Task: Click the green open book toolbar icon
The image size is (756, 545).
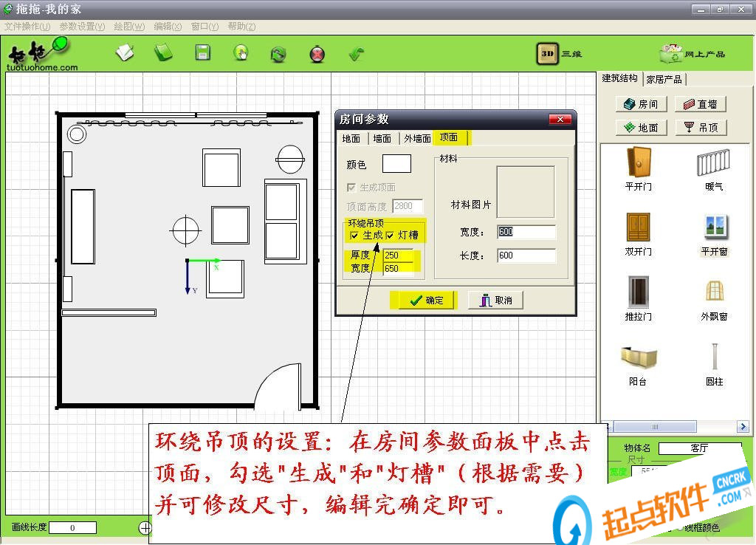Action: coord(163,52)
